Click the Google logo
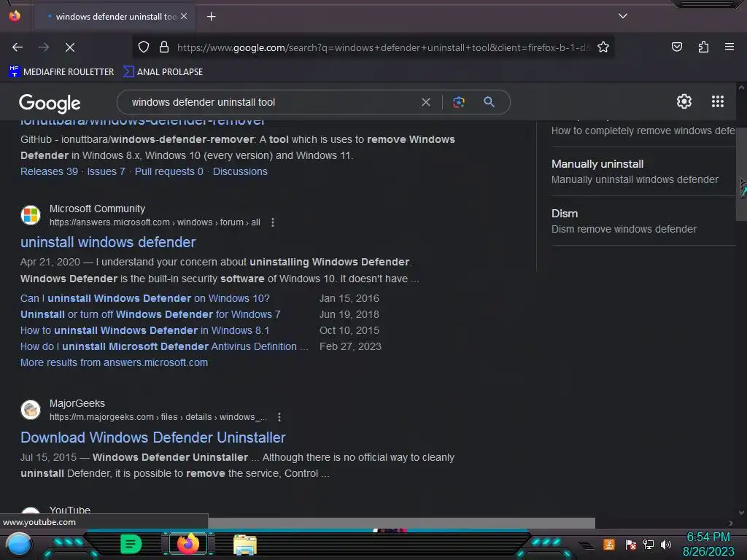The height and width of the screenshot is (560, 747). coord(50,103)
